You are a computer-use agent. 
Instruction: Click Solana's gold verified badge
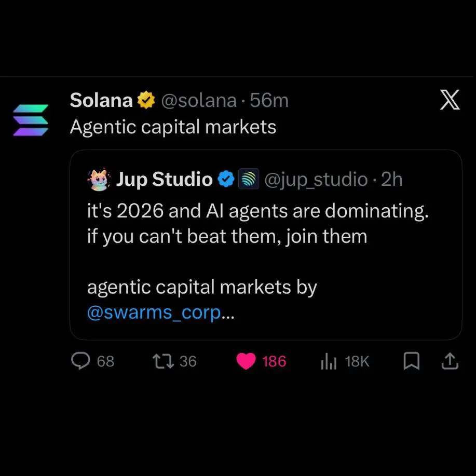[146, 100]
